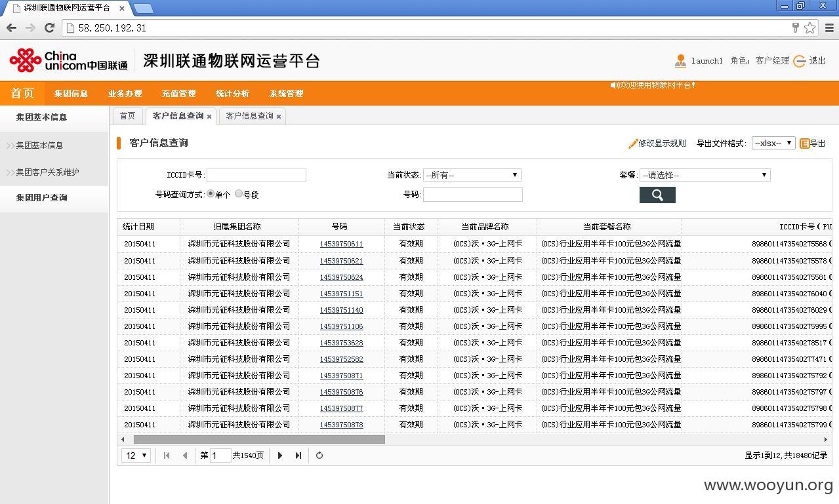Image resolution: width=839 pixels, height=504 pixels.
Task: Click the browser address bar
Action: point(426,28)
